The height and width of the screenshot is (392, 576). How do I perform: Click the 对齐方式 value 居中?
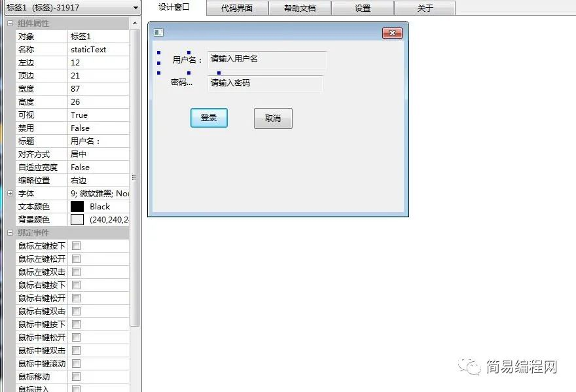98,154
